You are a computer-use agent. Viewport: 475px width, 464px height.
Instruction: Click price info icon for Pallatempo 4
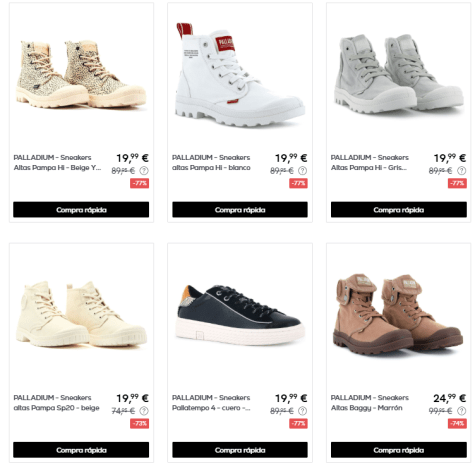[x=302, y=411]
